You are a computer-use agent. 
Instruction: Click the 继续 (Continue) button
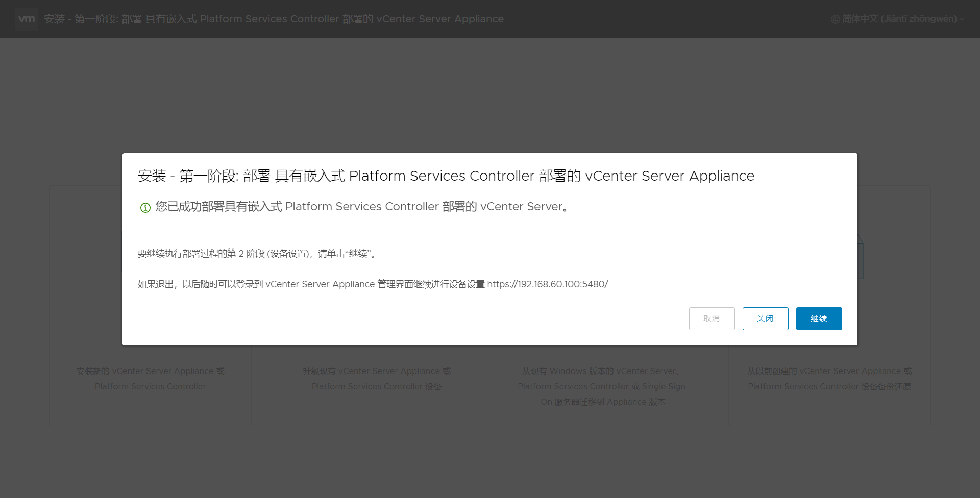click(819, 318)
